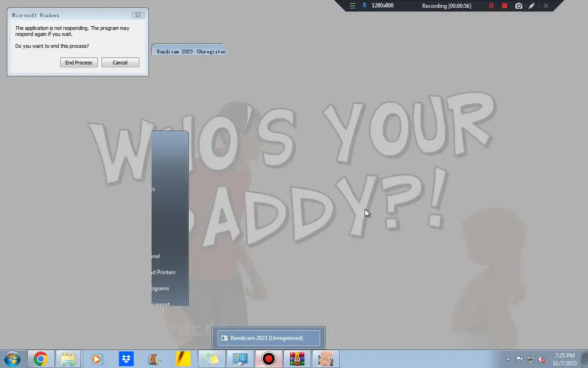Screen dimensions: 588x368
Task: Open Windows Media Player from taskbar
Action: 97,359
